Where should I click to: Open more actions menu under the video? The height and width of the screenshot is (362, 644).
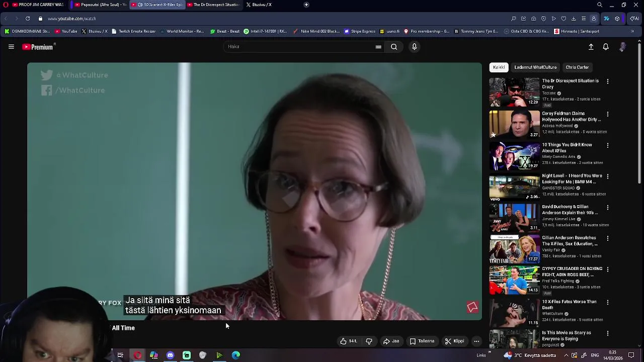476,341
